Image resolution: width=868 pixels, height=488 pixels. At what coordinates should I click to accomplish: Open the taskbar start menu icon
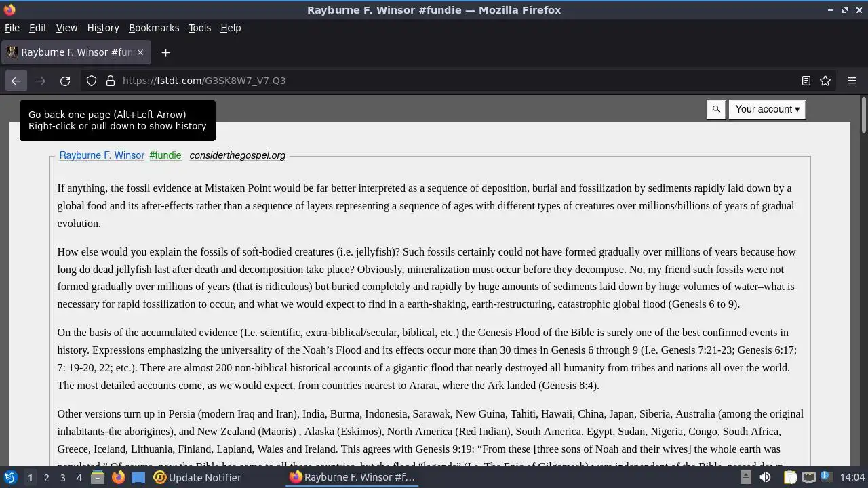(10, 478)
